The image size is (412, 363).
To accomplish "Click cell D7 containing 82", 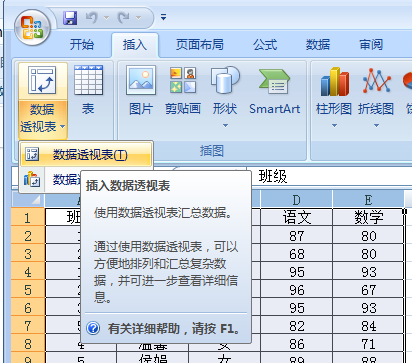I will (x=296, y=326).
